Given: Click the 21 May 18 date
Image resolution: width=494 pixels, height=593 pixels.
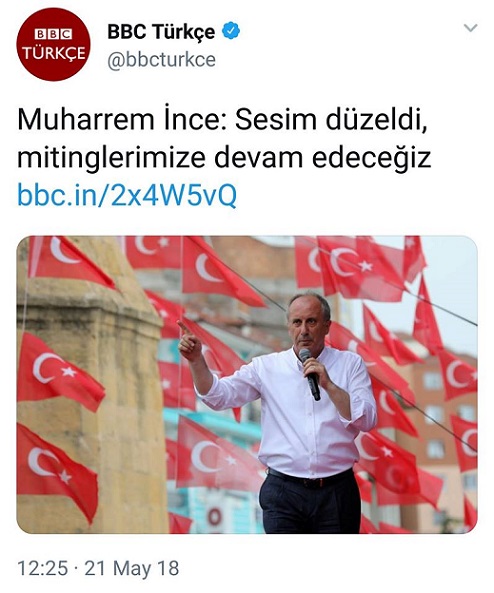Looking at the screenshot, I should [132, 568].
